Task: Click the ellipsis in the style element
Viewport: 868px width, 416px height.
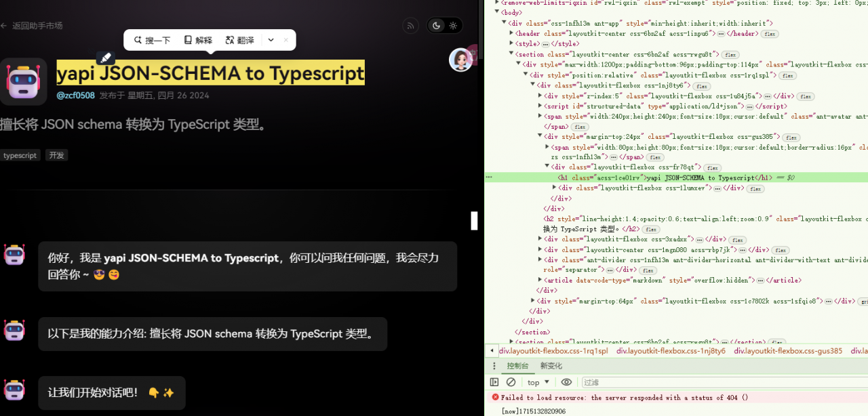Action: pos(545,44)
